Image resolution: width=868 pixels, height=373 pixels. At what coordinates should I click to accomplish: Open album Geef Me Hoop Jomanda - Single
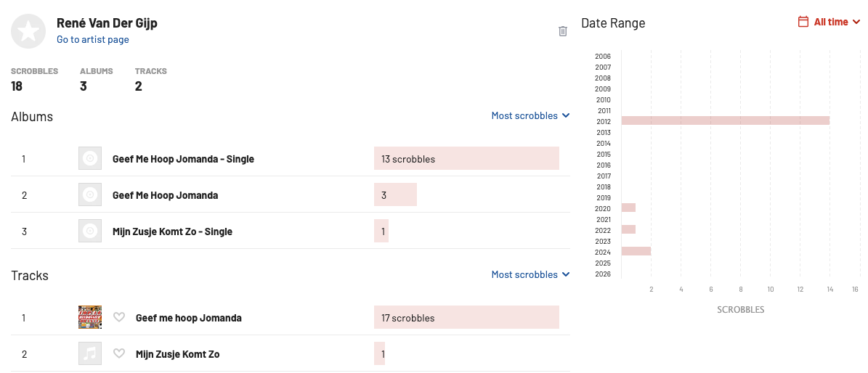[183, 159]
